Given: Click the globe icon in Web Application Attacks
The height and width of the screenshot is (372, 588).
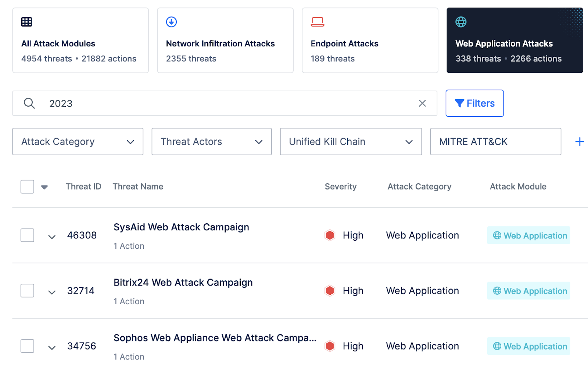Looking at the screenshot, I should [x=461, y=22].
